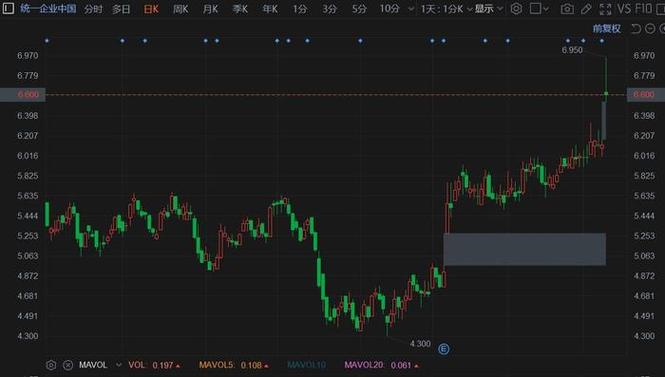Click the gray shaded gap rectangle on chart
Image resolution: width=665 pixels, height=377 pixels.
pos(525,249)
